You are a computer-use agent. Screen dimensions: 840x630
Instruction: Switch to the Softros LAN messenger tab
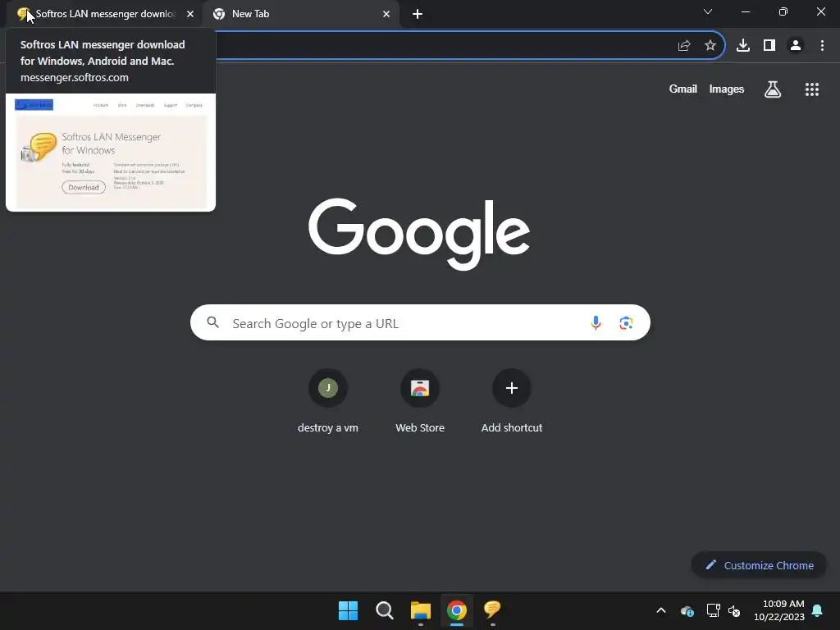pyautogui.click(x=104, y=14)
